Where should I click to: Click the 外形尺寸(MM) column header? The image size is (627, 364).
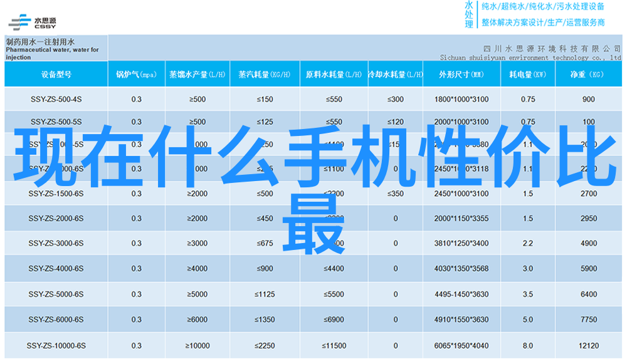coord(461,75)
